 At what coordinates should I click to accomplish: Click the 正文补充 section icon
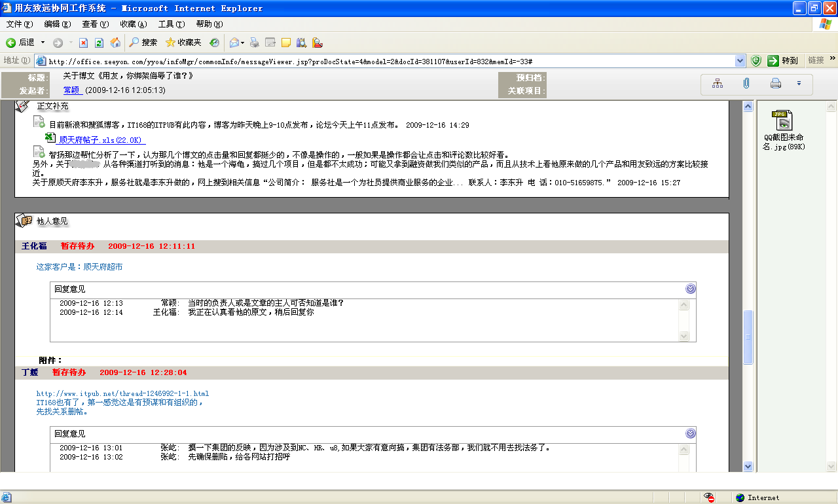tap(23, 105)
